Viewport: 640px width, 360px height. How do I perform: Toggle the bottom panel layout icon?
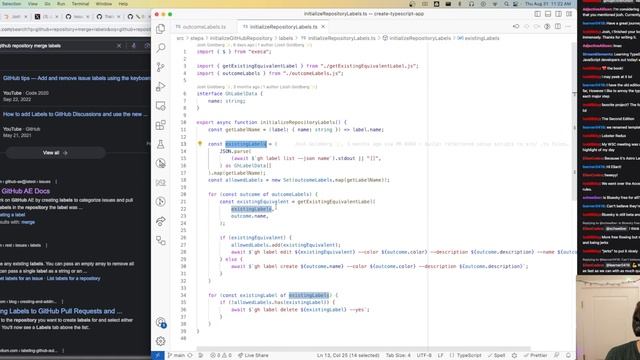click(x=548, y=14)
